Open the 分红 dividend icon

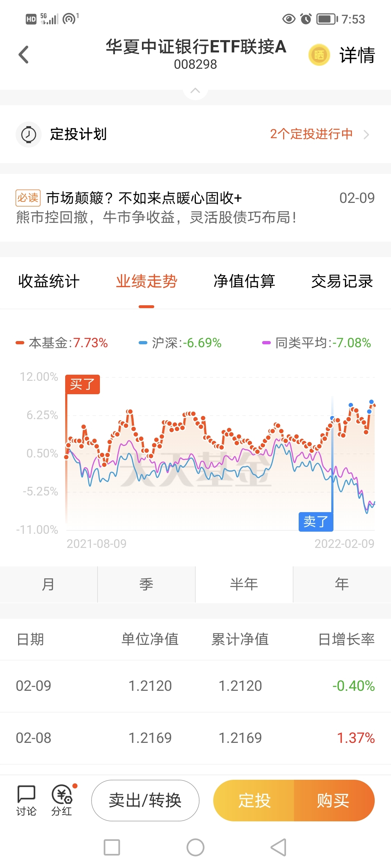(62, 800)
